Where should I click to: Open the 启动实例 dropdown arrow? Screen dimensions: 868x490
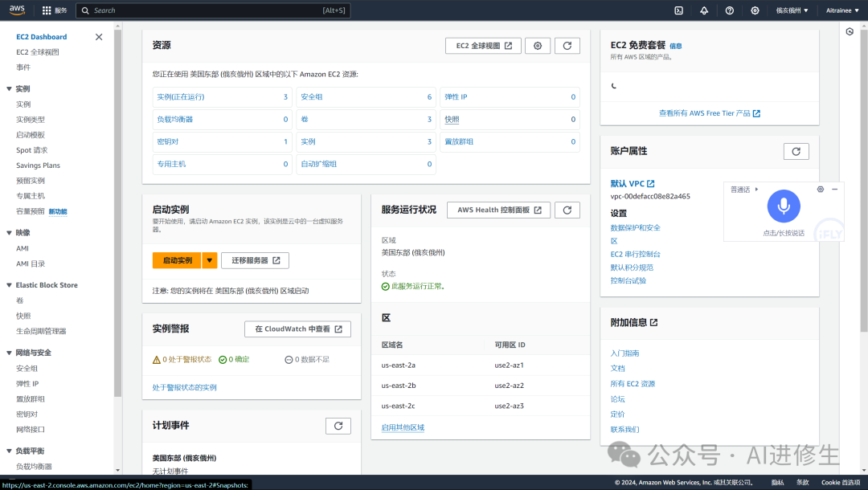pyautogui.click(x=210, y=260)
